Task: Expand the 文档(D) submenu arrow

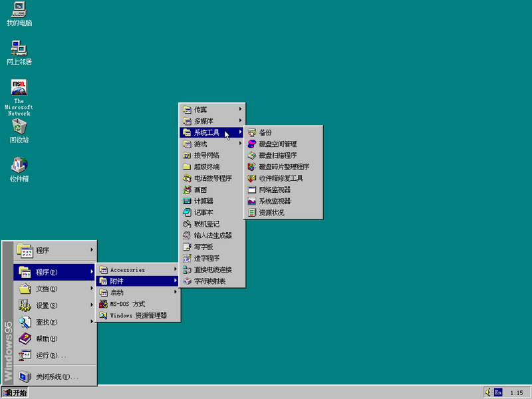Action: pyautogui.click(x=92, y=289)
